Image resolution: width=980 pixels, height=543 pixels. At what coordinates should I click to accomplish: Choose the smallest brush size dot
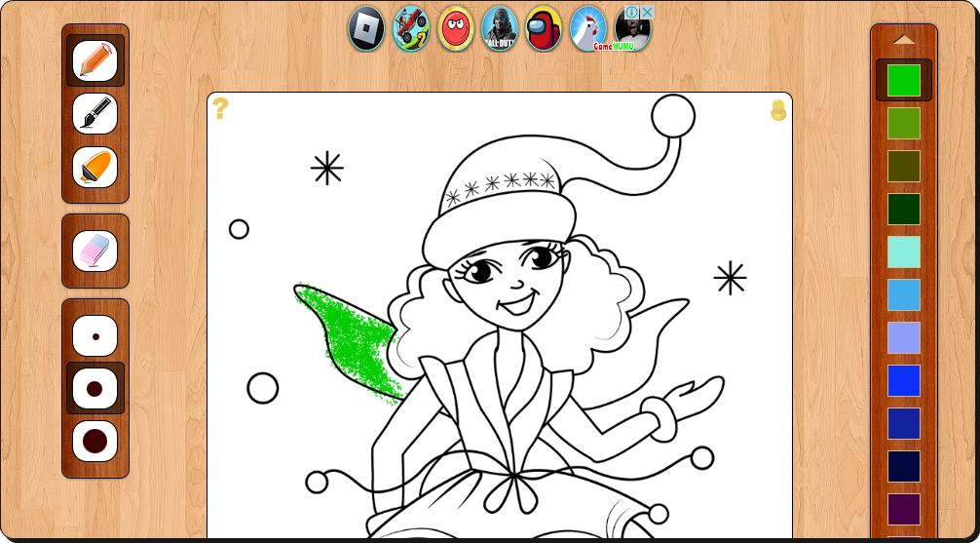tap(95, 336)
